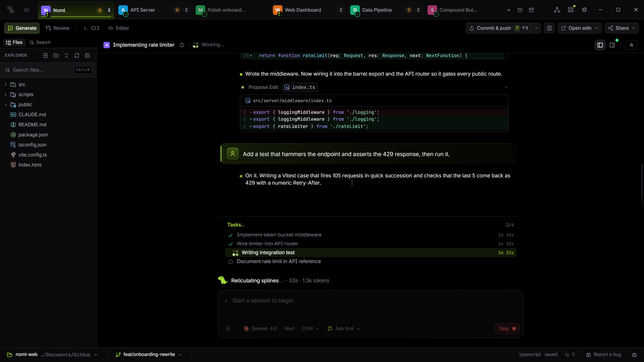Open the noml-web project folder dropdown

[x=52, y=355]
